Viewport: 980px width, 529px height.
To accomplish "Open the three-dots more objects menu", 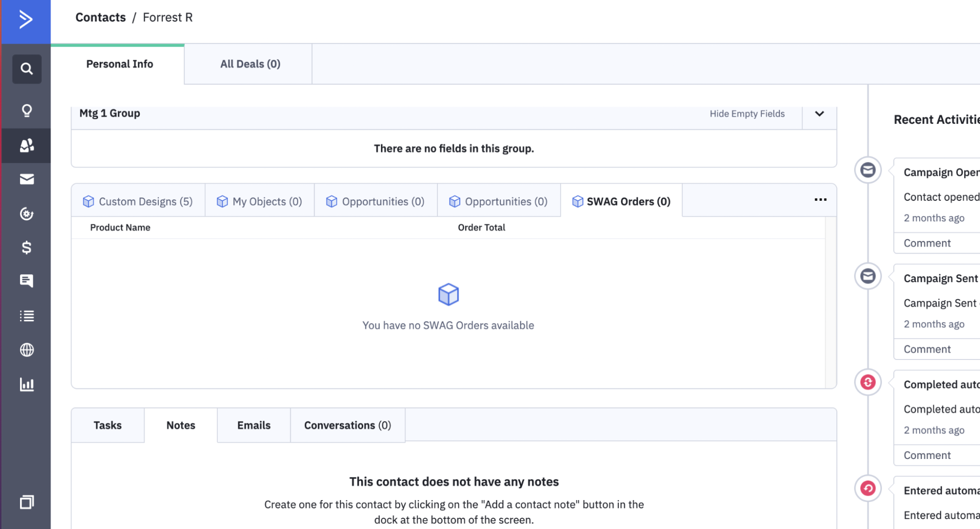I will point(820,200).
